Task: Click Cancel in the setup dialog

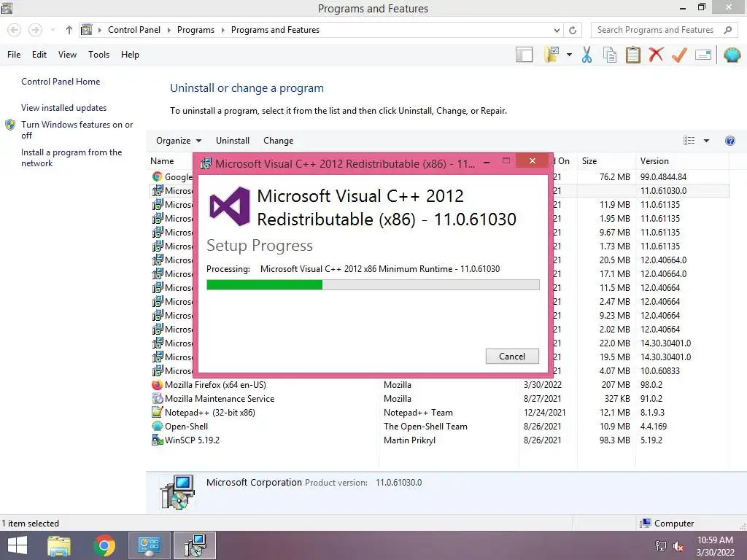Action: point(512,356)
